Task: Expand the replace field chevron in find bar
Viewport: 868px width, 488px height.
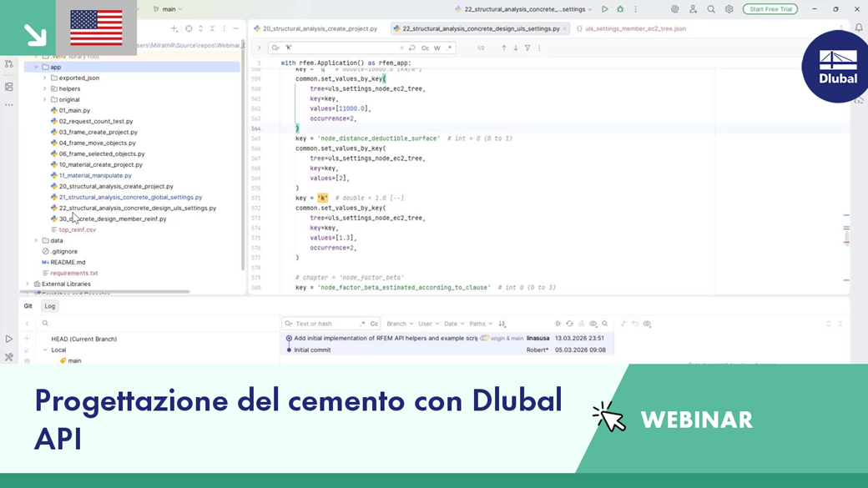Action: point(259,48)
